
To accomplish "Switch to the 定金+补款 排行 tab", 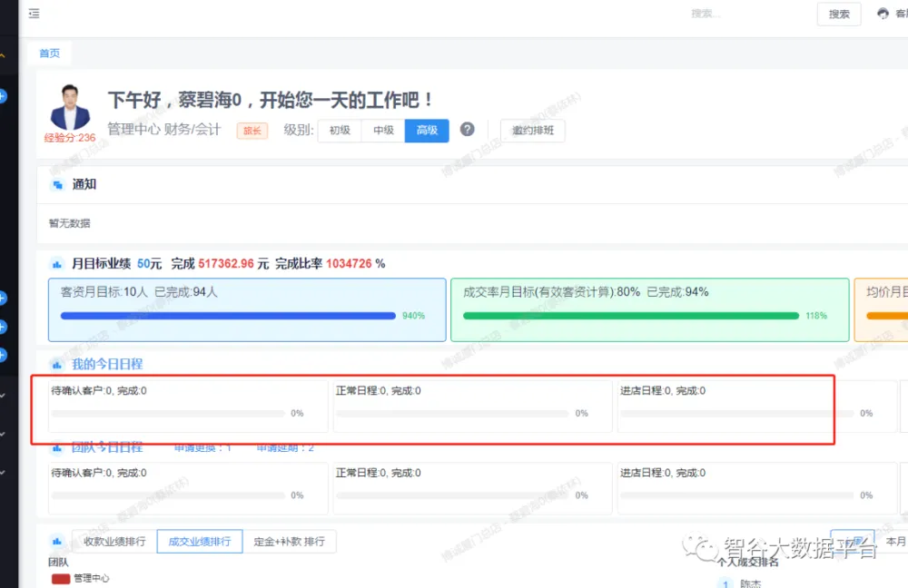I will pyautogui.click(x=288, y=542).
